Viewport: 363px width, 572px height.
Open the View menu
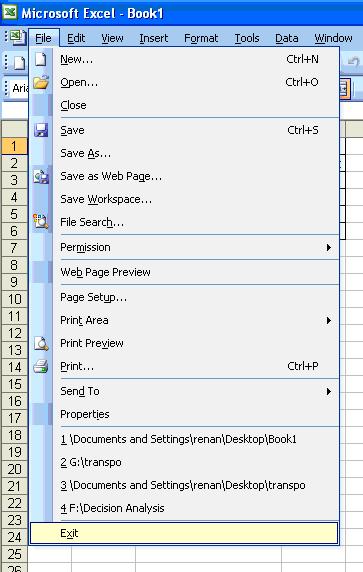[x=112, y=38]
